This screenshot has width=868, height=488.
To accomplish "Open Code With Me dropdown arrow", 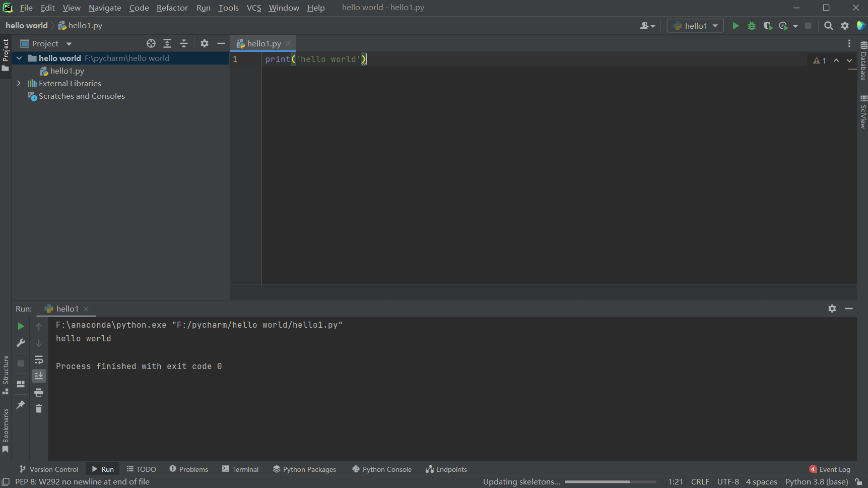I will [653, 26].
